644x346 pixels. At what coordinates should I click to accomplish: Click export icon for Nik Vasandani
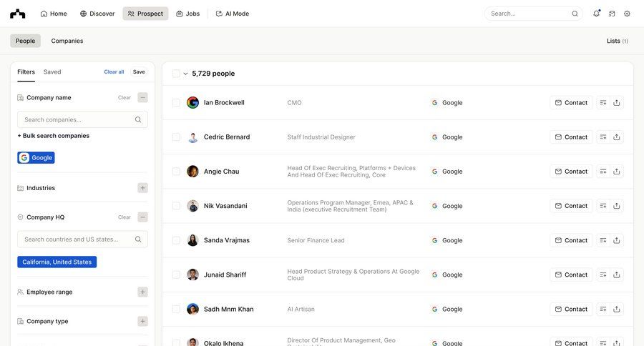pyautogui.click(x=617, y=206)
